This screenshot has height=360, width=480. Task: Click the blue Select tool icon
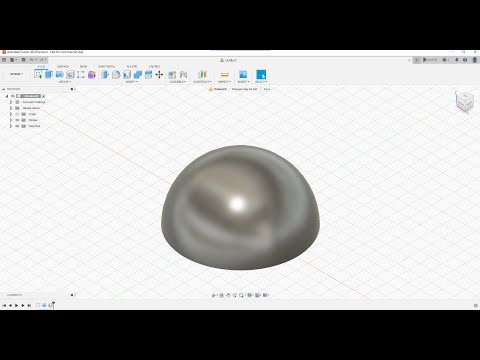coord(261,74)
